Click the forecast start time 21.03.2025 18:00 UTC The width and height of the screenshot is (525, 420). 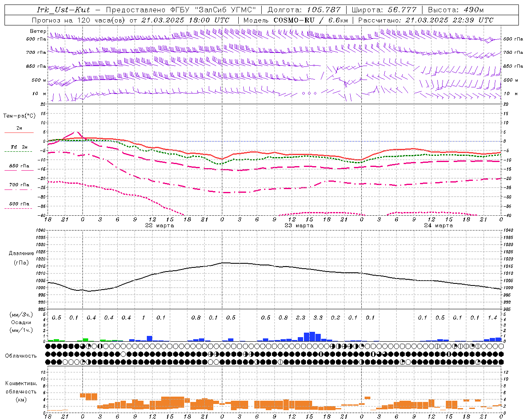(x=185, y=20)
